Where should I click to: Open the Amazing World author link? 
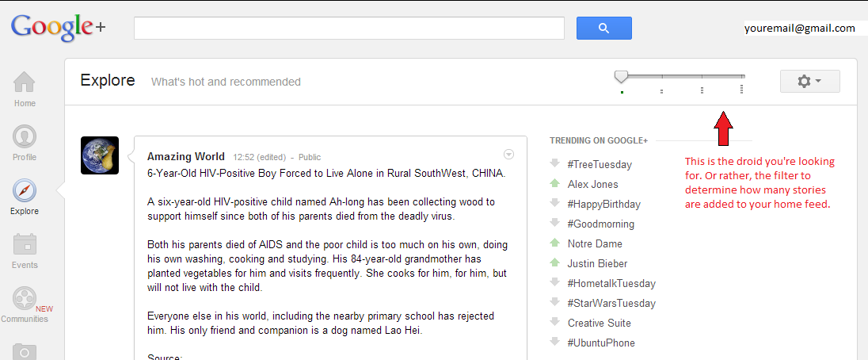(x=186, y=157)
